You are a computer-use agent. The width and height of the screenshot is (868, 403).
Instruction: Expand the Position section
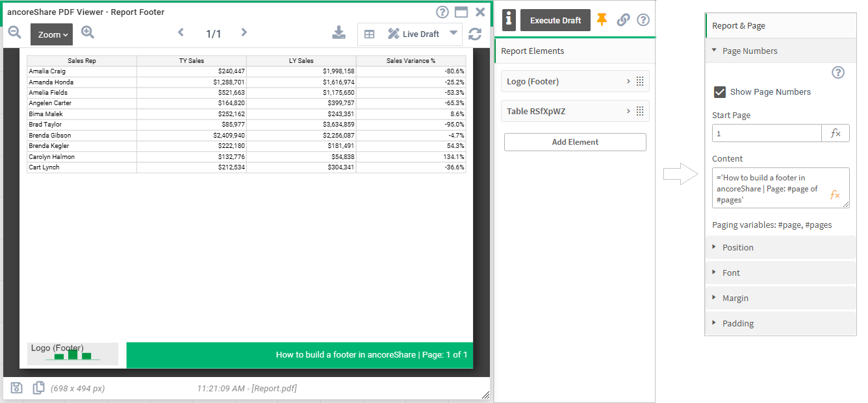(780, 248)
